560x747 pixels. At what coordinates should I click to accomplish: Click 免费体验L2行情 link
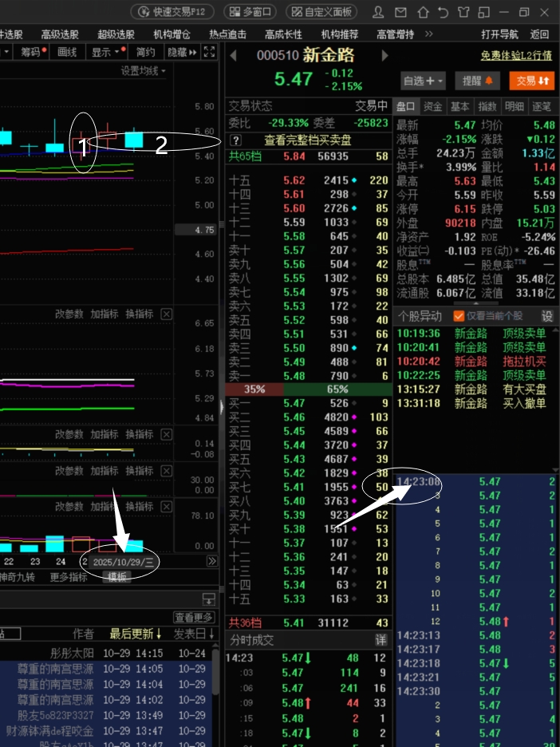[516, 55]
